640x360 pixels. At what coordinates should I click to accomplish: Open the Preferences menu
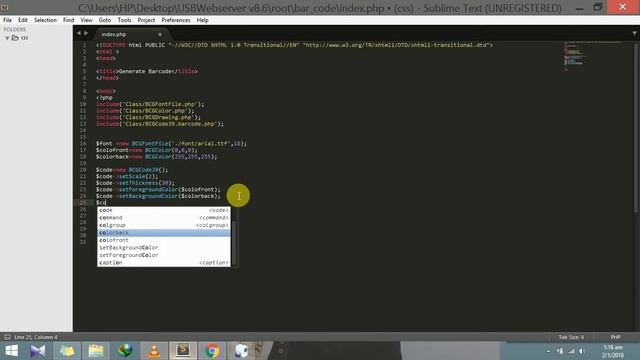[176, 20]
